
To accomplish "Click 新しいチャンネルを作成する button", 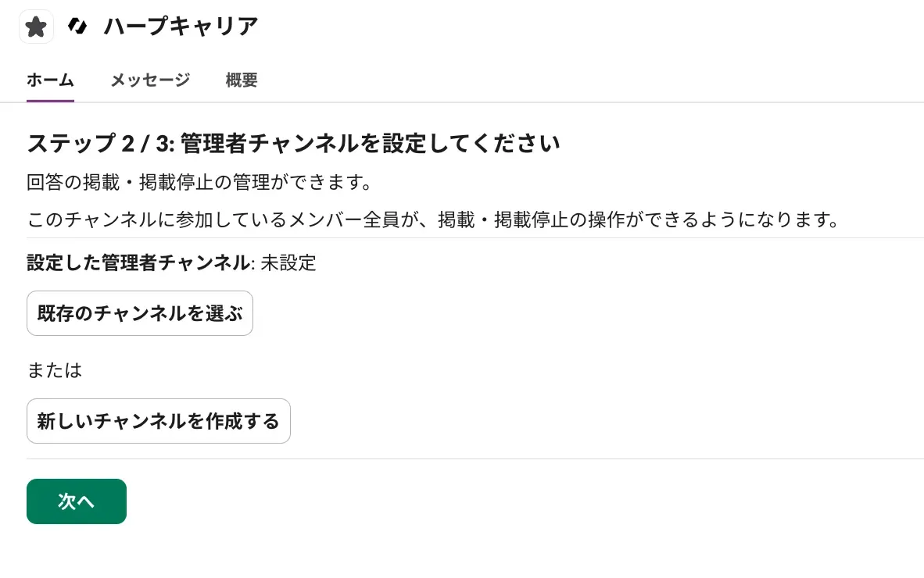I will click(x=158, y=422).
